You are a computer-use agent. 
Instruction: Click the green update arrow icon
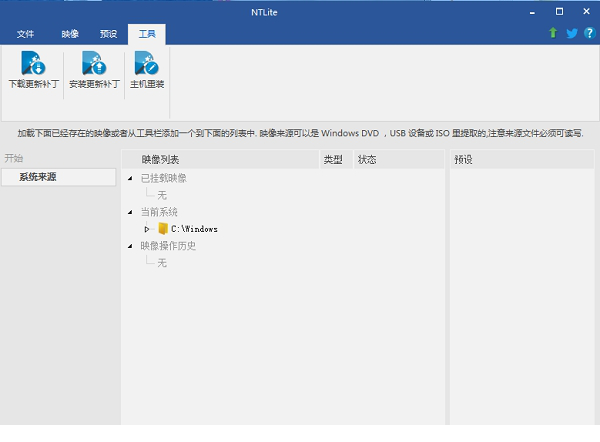553,33
